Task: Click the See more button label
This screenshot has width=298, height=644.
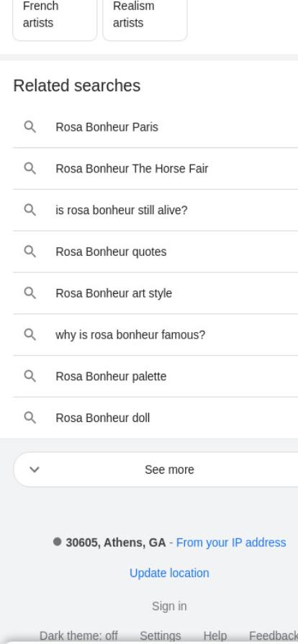Action: click(x=169, y=469)
